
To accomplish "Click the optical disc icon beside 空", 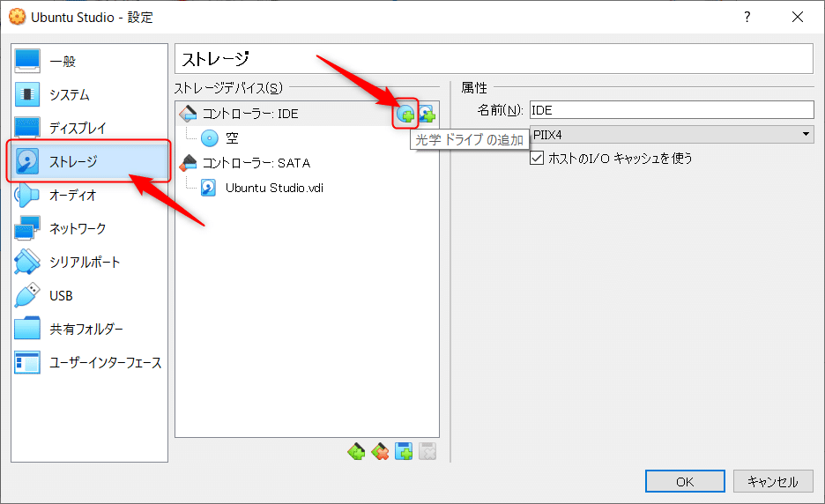I will pyautogui.click(x=210, y=138).
